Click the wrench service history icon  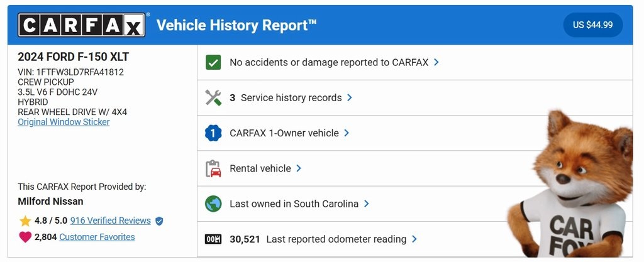point(213,98)
